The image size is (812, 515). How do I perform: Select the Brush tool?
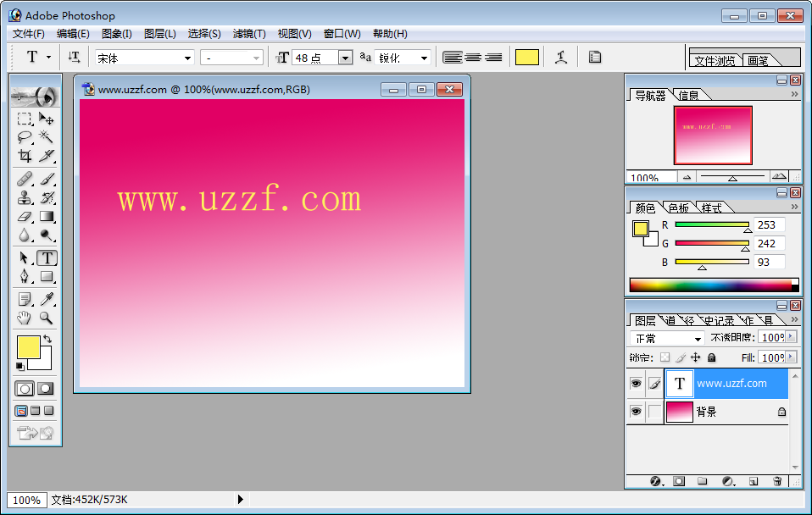point(47,179)
